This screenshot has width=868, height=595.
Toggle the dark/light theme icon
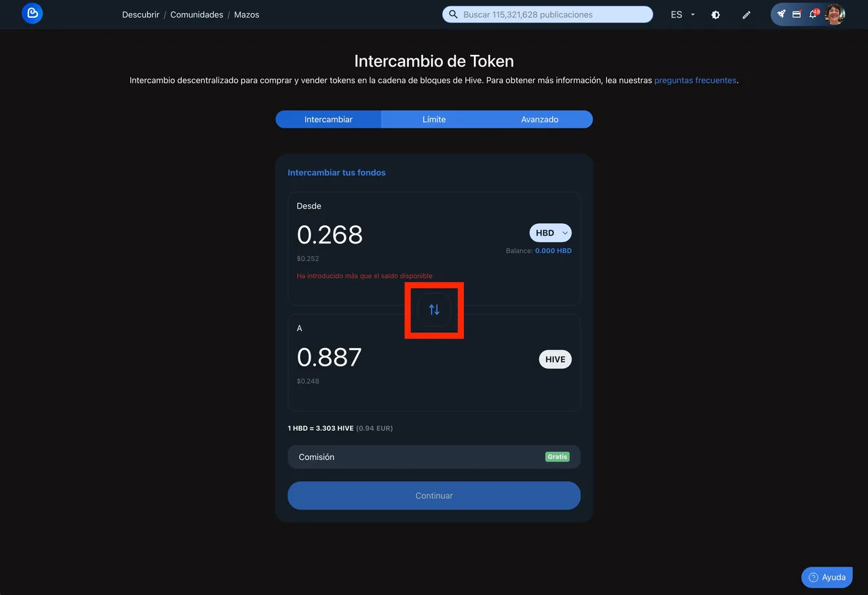click(715, 14)
